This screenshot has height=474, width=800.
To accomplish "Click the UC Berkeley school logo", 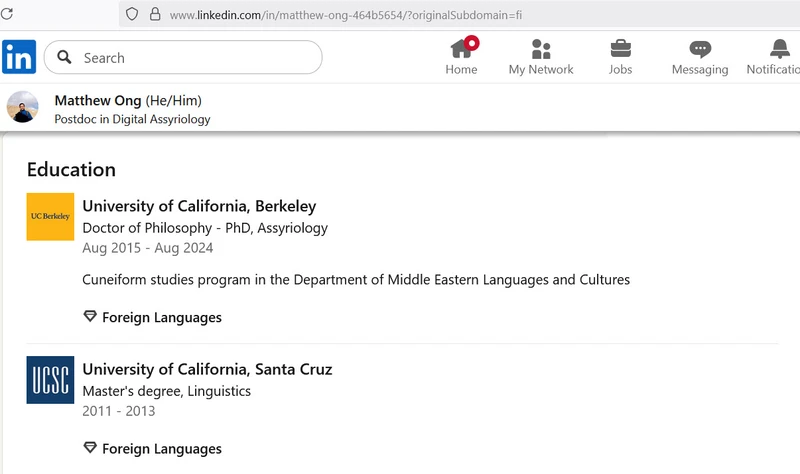I will pyautogui.click(x=50, y=216).
